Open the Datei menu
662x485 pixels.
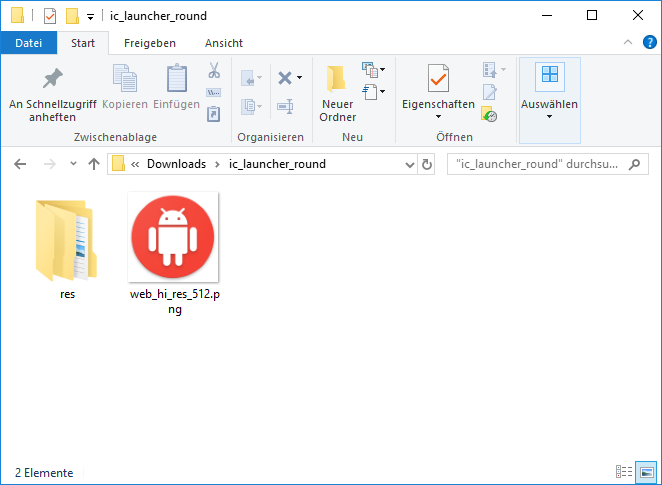coord(29,43)
